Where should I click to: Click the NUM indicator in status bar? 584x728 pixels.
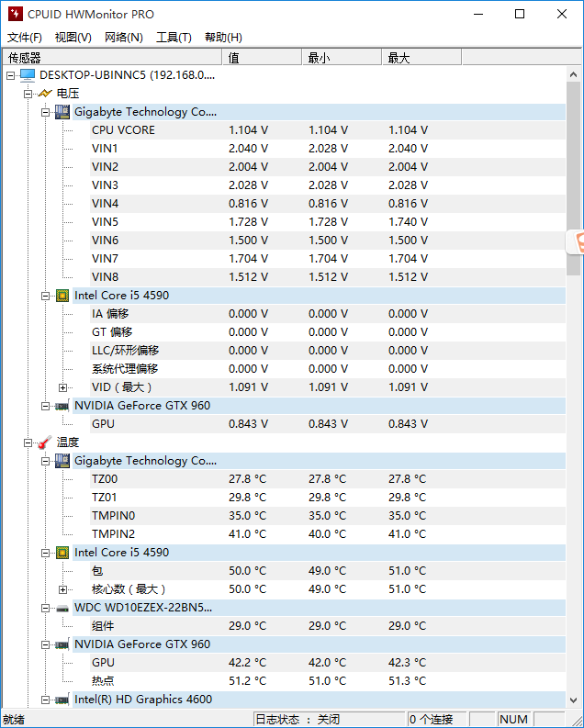tap(513, 720)
